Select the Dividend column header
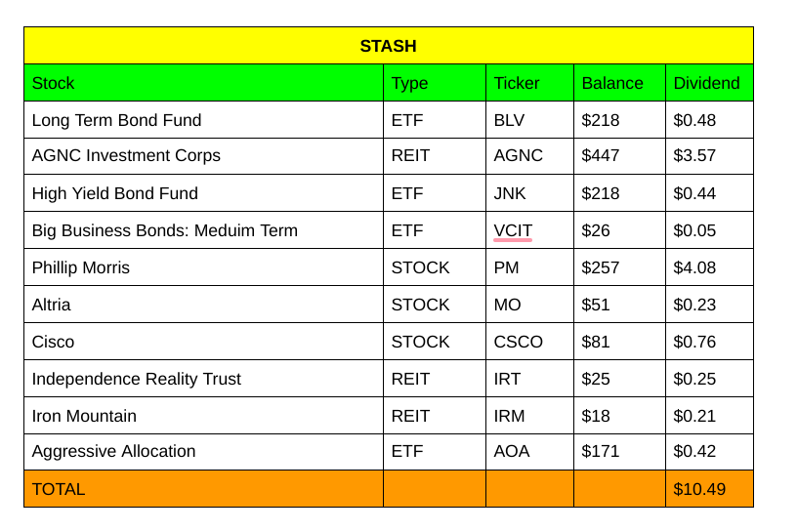This screenshot has width=798, height=532. click(x=706, y=83)
